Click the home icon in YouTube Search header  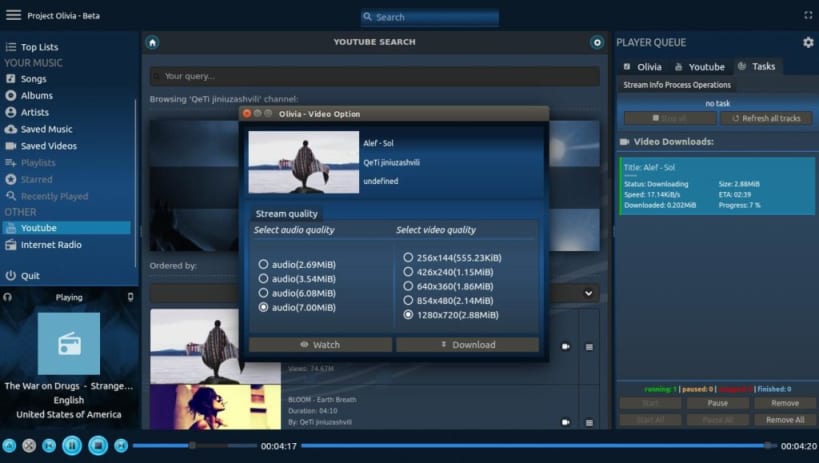coord(153,42)
